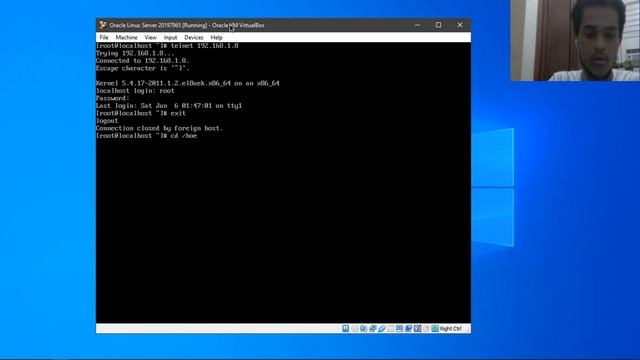Click the network adapter indicator icon

(x=373, y=329)
